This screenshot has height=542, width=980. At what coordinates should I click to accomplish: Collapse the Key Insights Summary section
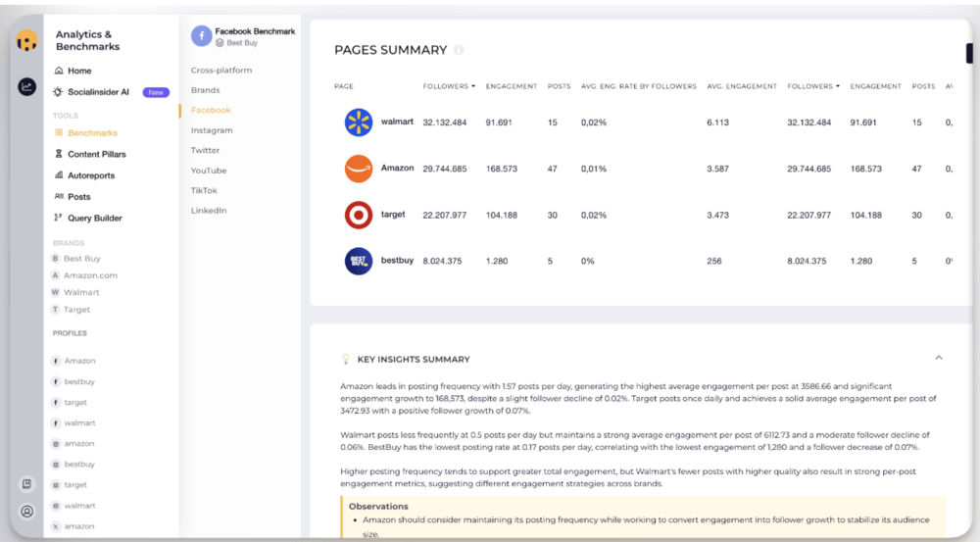939,358
